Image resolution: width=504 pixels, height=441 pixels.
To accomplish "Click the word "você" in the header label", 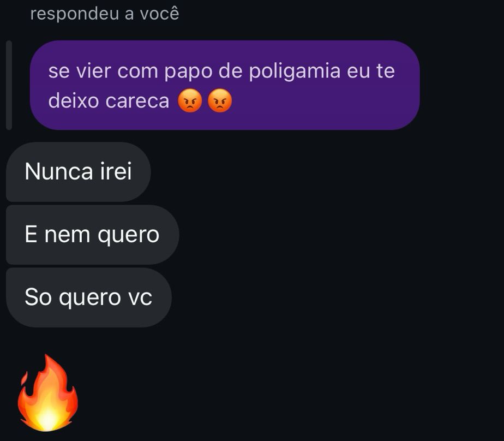I will click(x=159, y=14).
